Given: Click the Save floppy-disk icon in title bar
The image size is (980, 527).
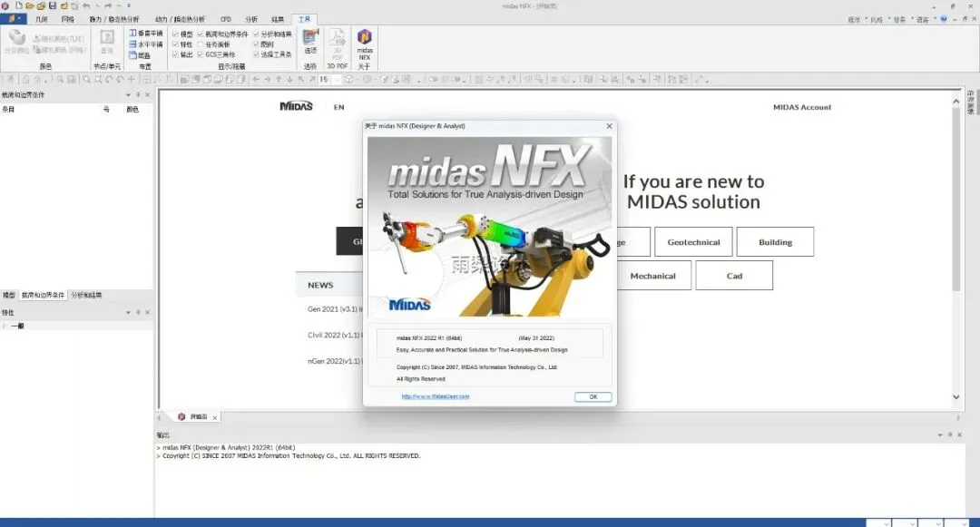Looking at the screenshot, I should click(x=53, y=5).
